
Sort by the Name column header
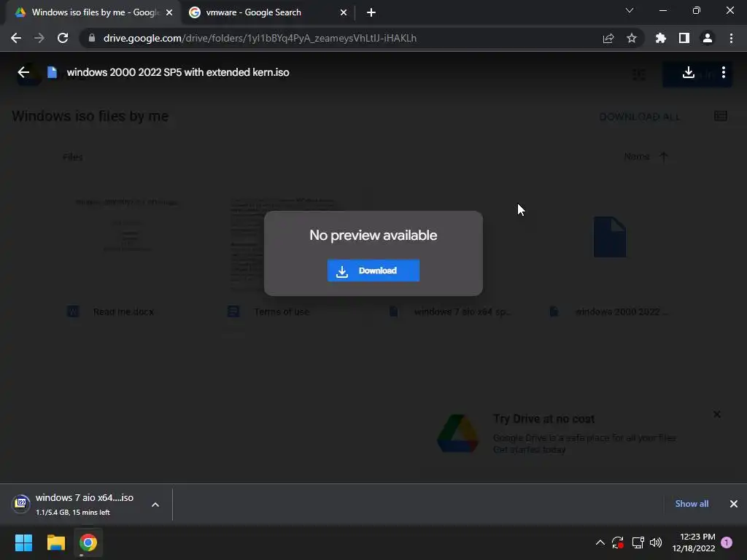pos(636,157)
